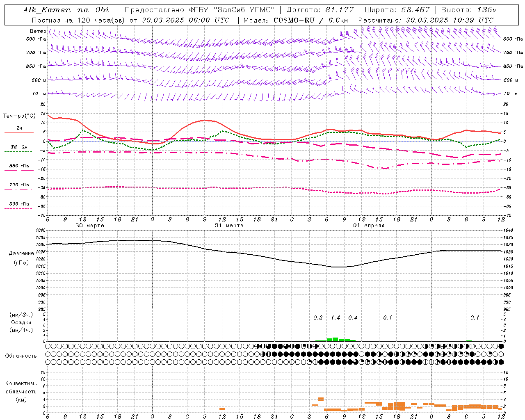Click the 30 марта date label

[90, 226]
